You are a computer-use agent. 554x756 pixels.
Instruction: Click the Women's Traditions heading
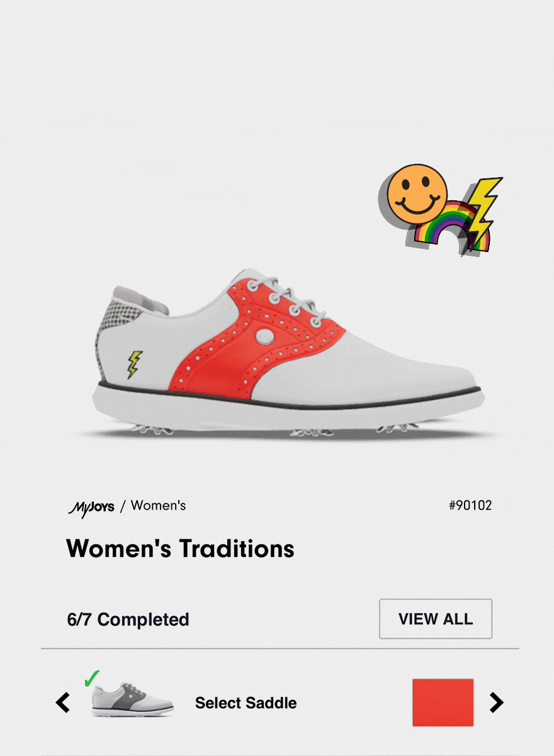(180, 549)
